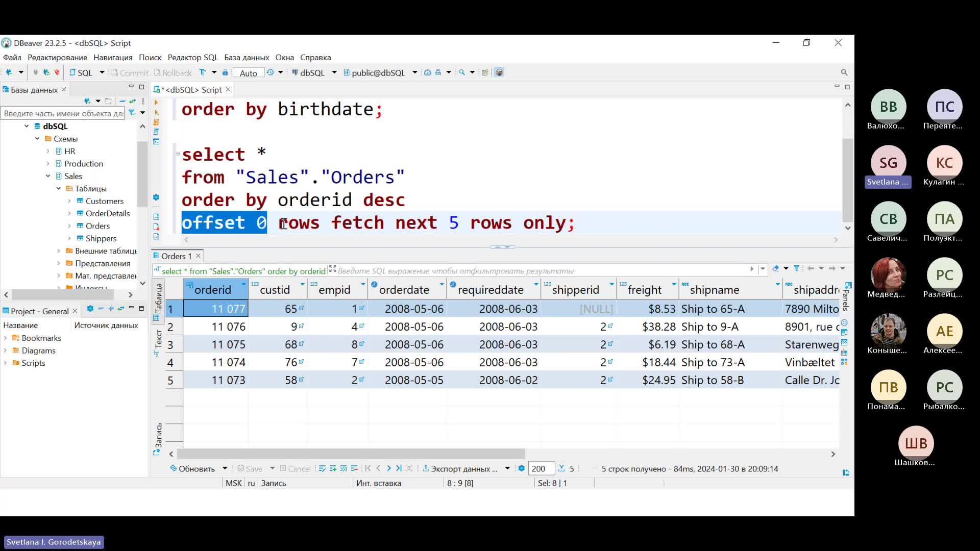
Task: Collapse the dbSQL connection tree node
Action: click(x=27, y=126)
